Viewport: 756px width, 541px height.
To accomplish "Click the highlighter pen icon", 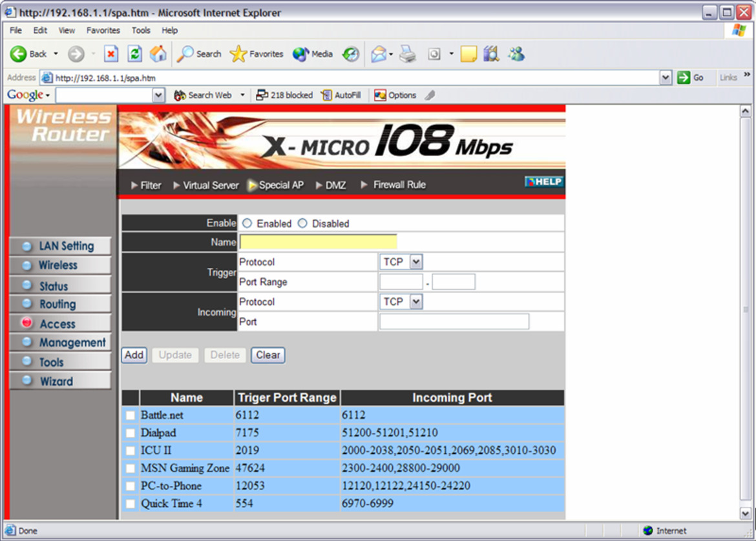I will pos(430,96).
